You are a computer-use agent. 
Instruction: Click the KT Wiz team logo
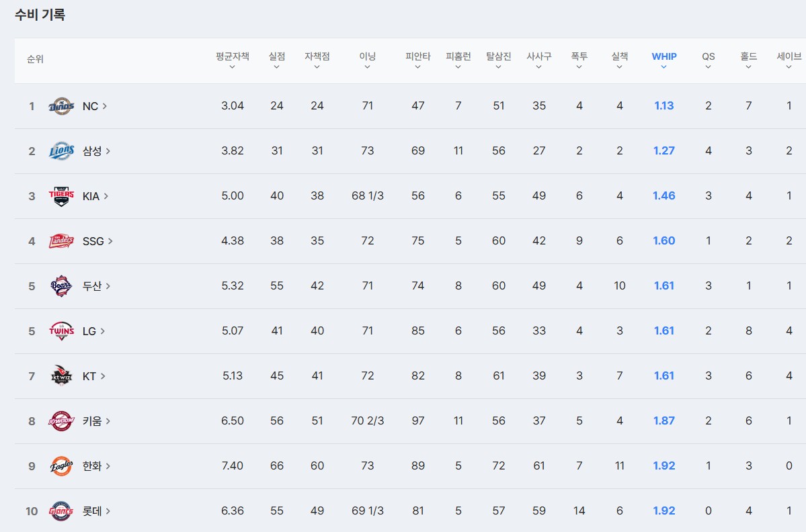61,376
